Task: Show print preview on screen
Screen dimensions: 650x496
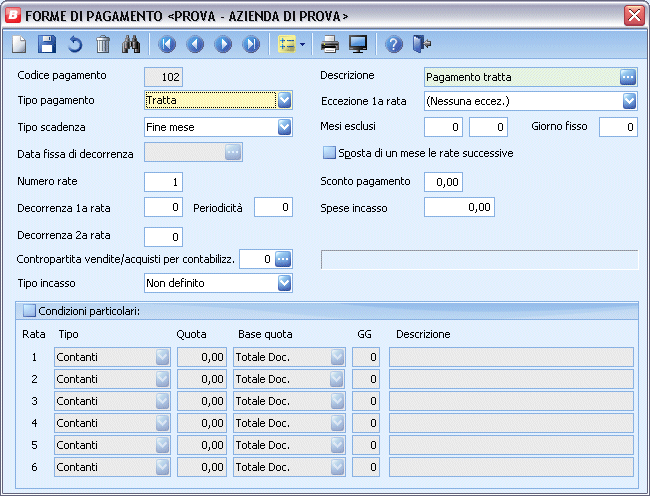Action: pyautogui.click(x=358, y=44)
